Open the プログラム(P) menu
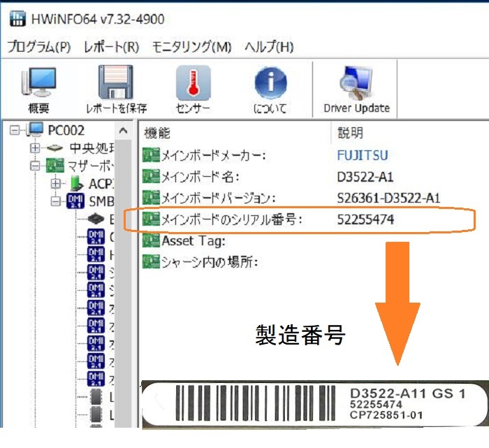Image resolution: width=489 pixels, height=448 pixels. (39, 47)
